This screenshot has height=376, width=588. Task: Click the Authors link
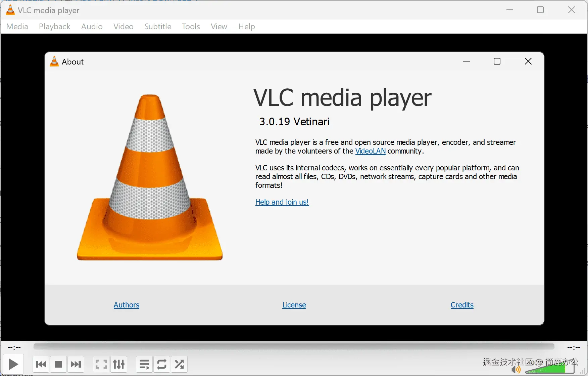[x=126, y=305]
